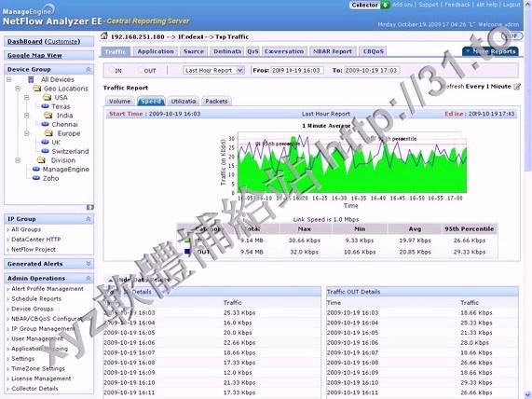The height and width of the screenshot is (399, 532).
Task: Open the DashBoard link
Action: pyautogui.click(x=25, y=41)
